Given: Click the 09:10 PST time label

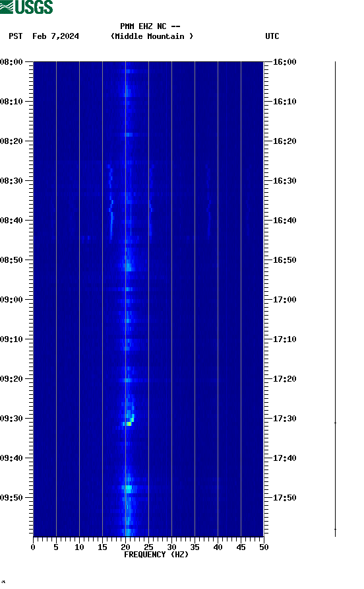Looking at the screenshot, I should click(x=11, y=339).
